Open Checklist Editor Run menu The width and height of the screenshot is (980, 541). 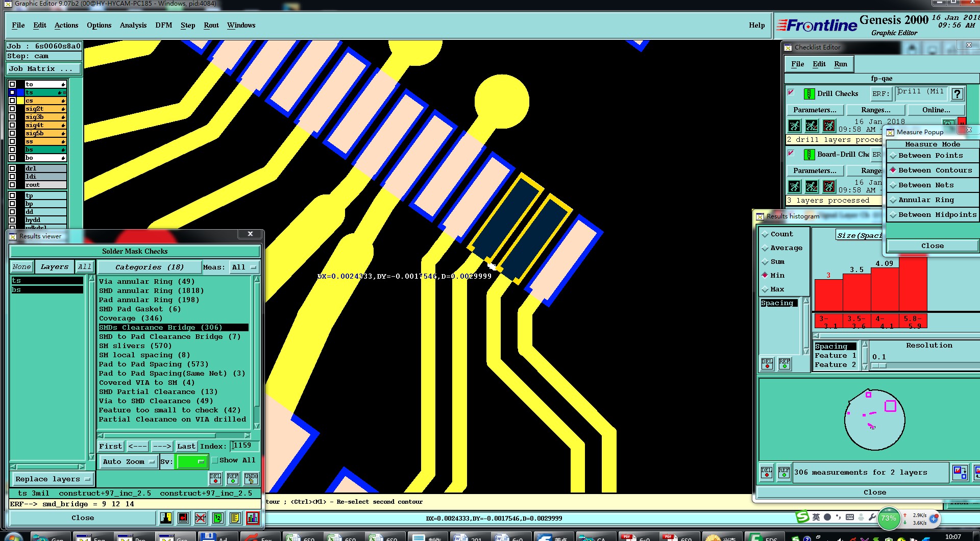(841, 64)
